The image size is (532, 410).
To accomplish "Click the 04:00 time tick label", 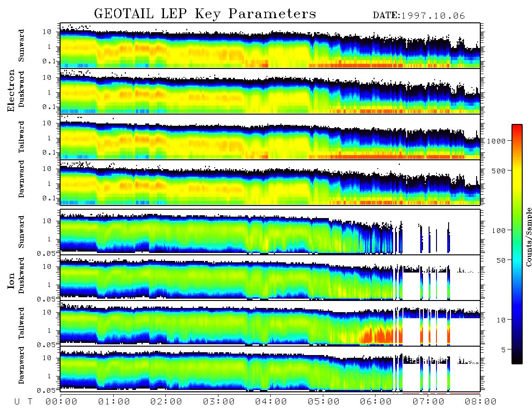I will point(271,402).
